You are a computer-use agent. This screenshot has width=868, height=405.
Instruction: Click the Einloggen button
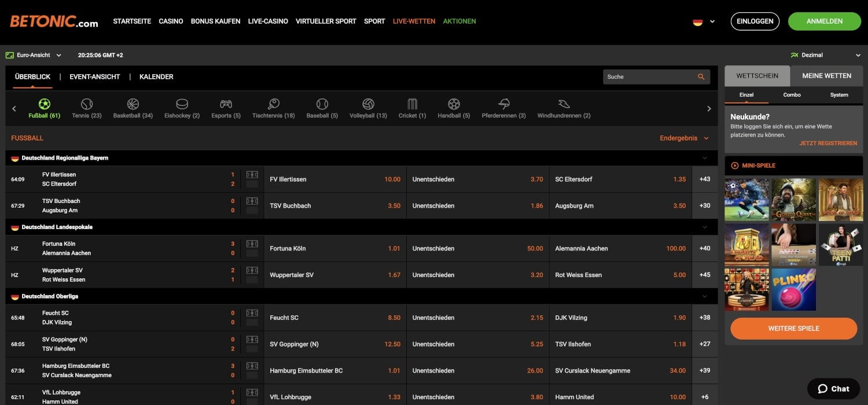point(755,21)
